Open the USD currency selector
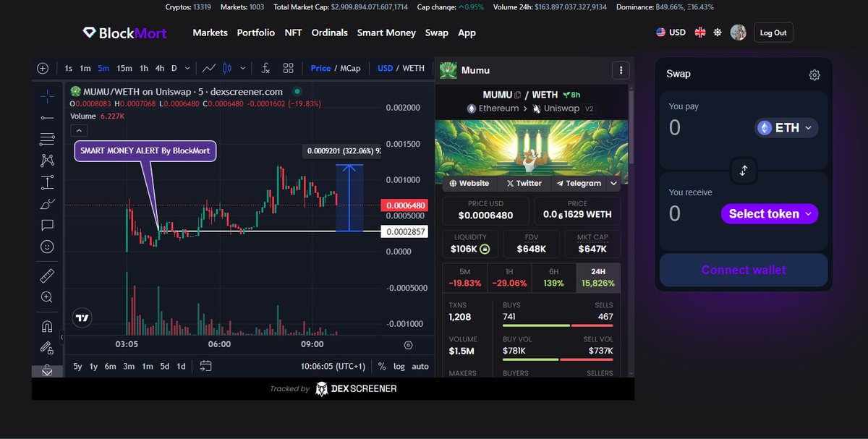This screenshot has width=868, height=439. click(x=671, y=33)
